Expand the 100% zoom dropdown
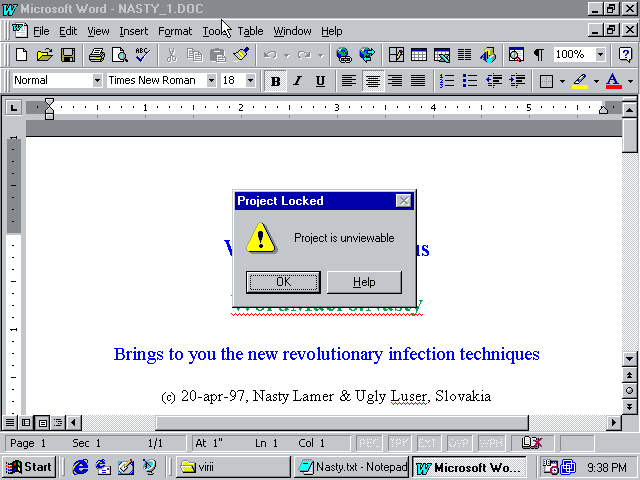640x480 pixels. tap(600, 54)
